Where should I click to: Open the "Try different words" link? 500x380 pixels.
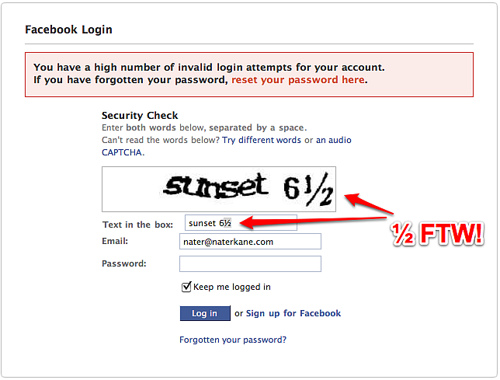click(262, 140)
